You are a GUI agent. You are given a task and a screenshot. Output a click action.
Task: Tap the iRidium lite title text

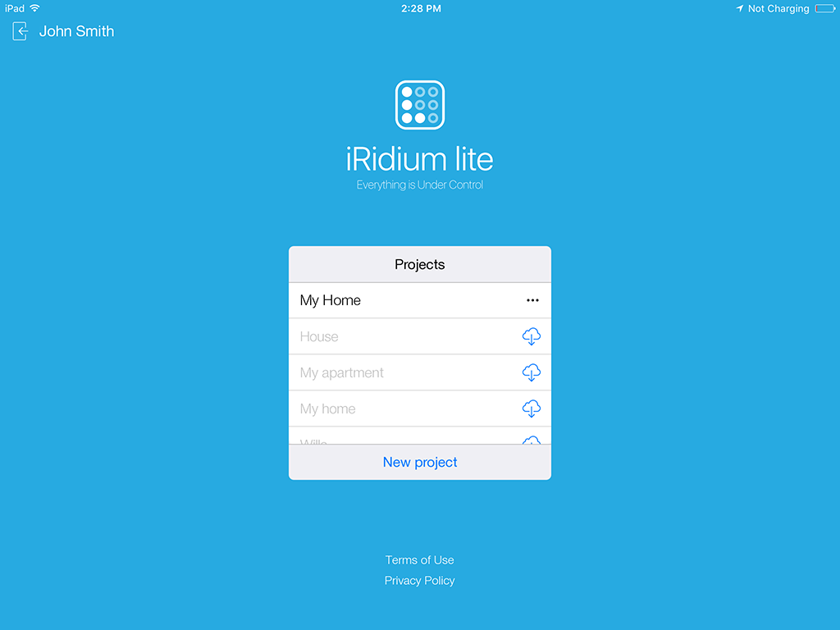[419, 159]
